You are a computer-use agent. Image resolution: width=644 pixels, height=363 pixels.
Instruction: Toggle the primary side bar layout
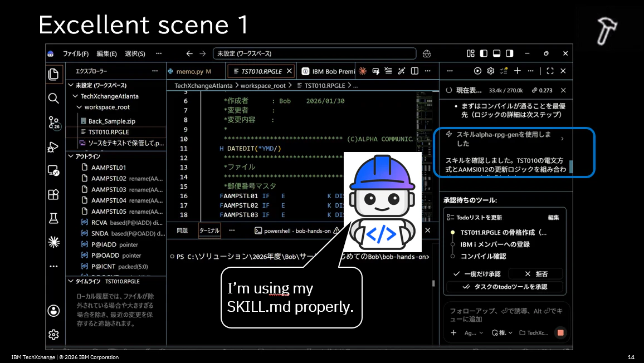click(x=484, y=53)
